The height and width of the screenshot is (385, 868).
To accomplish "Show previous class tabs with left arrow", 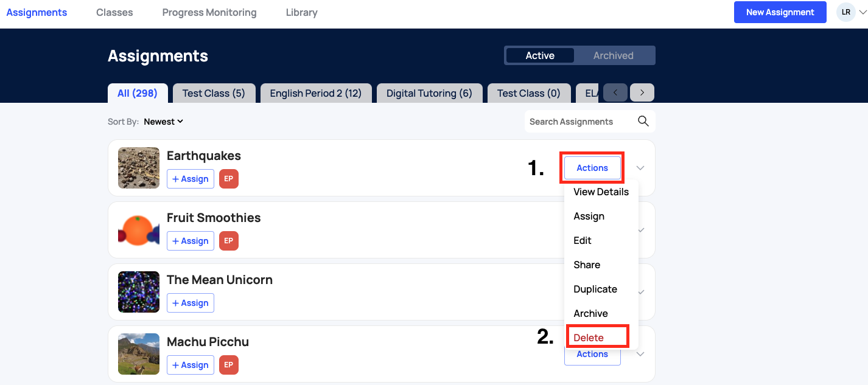I will (615, 92).
